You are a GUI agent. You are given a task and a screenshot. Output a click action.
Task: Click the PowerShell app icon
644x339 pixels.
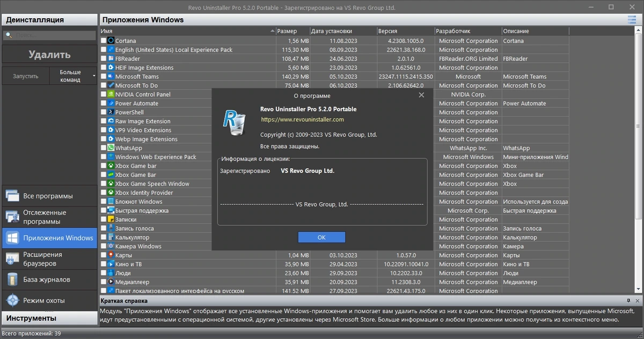(111, 112)
